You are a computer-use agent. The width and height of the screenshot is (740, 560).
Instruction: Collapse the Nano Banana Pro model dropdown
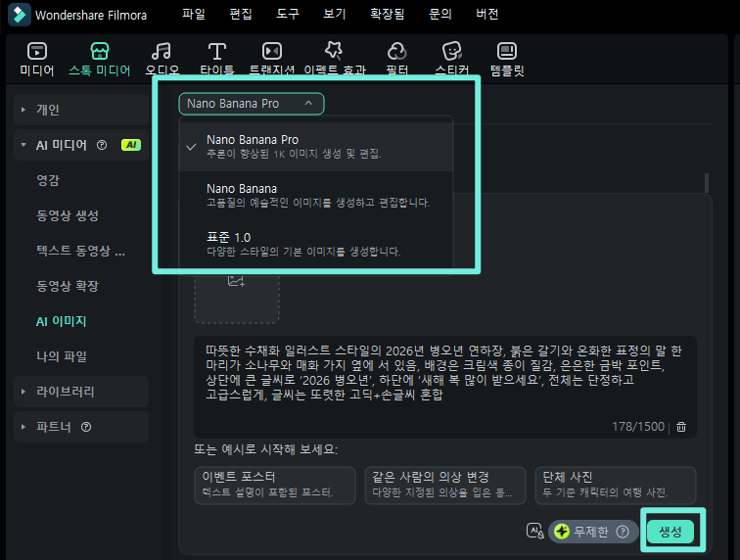(x=251, y=104)
